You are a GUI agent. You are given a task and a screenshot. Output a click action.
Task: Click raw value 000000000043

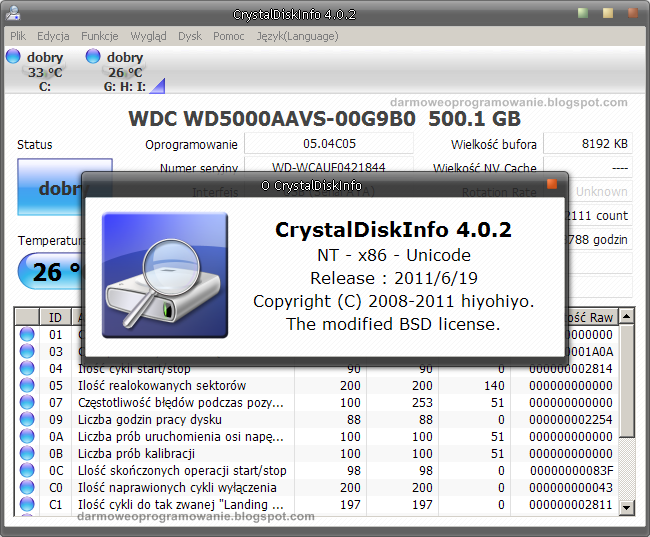click(x=571, y=488)
